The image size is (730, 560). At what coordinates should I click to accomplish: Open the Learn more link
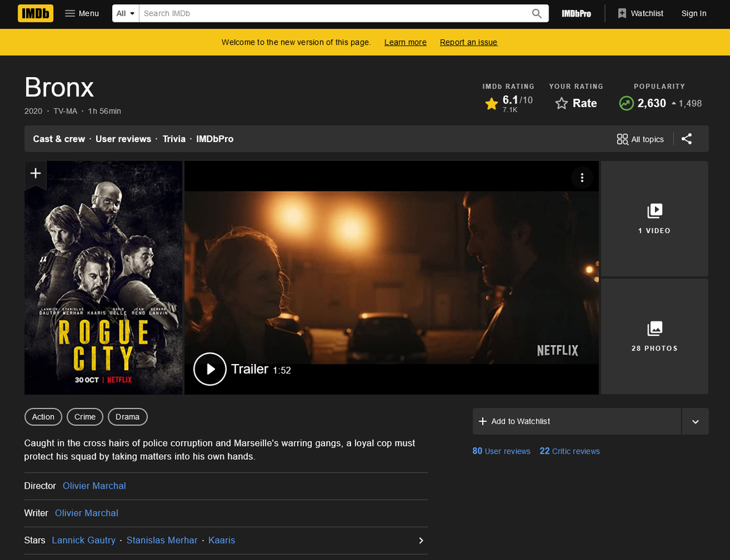(405, 42)
